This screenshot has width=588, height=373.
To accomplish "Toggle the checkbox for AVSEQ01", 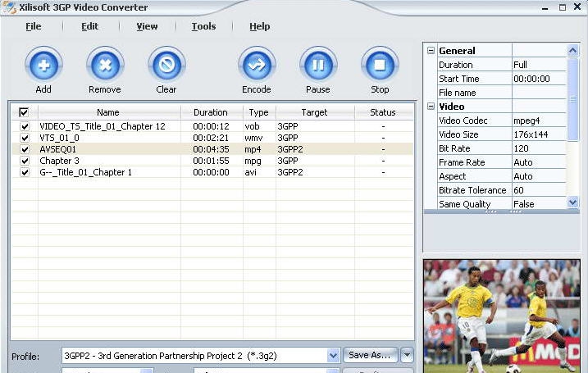I will click(25, 149).
